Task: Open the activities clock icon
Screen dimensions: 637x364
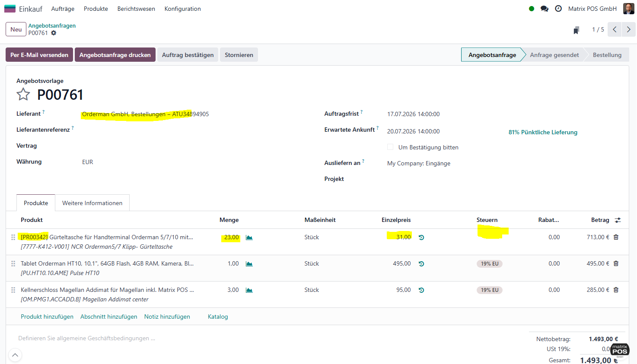Action: point(558,9)
